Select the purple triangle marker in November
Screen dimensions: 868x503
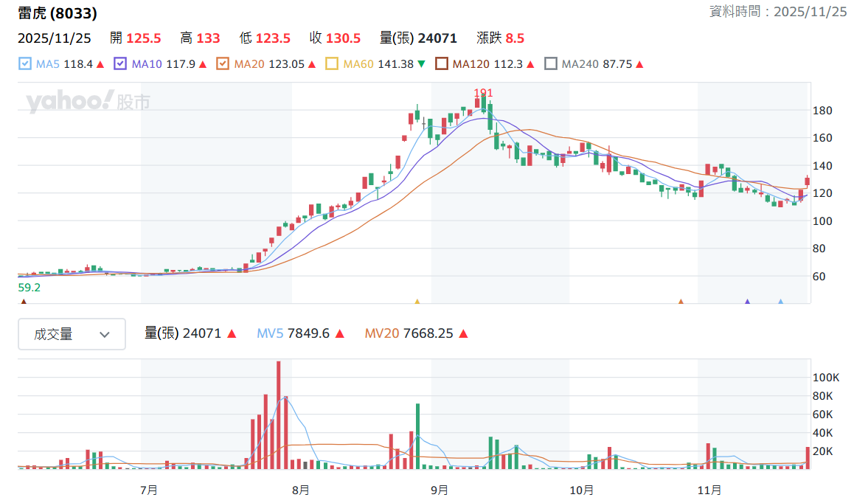coord(747,302)
